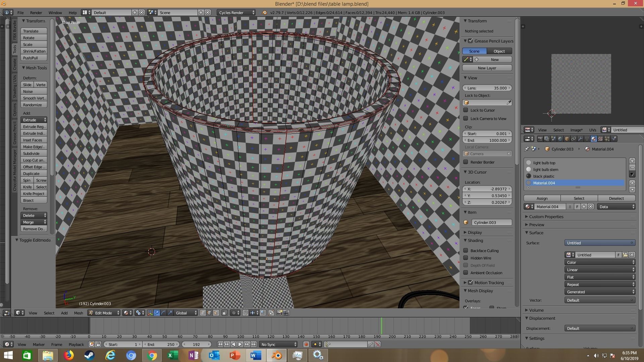Click the Loop Cut and Slide button
The width and height of the screenshot is (644, 362).
coord(34,160)
